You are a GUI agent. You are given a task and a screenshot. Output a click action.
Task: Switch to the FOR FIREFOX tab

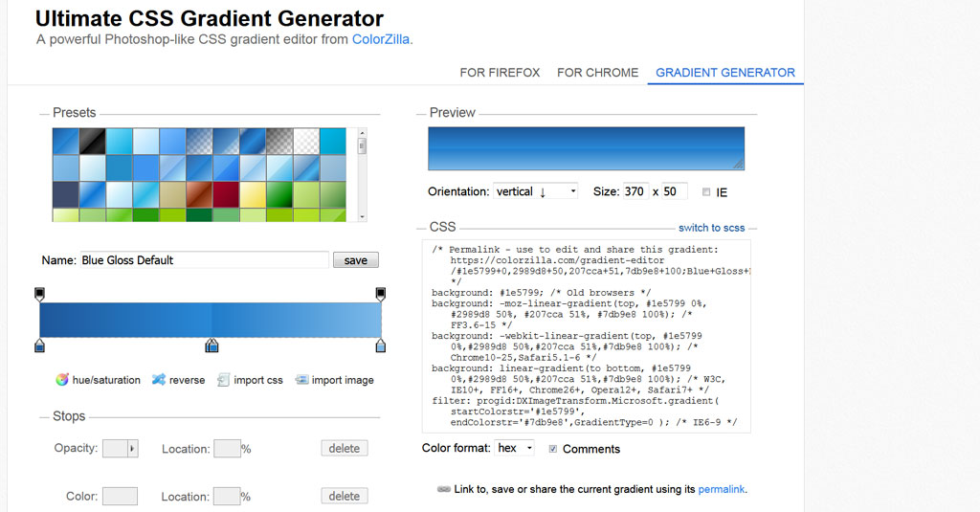500,73
